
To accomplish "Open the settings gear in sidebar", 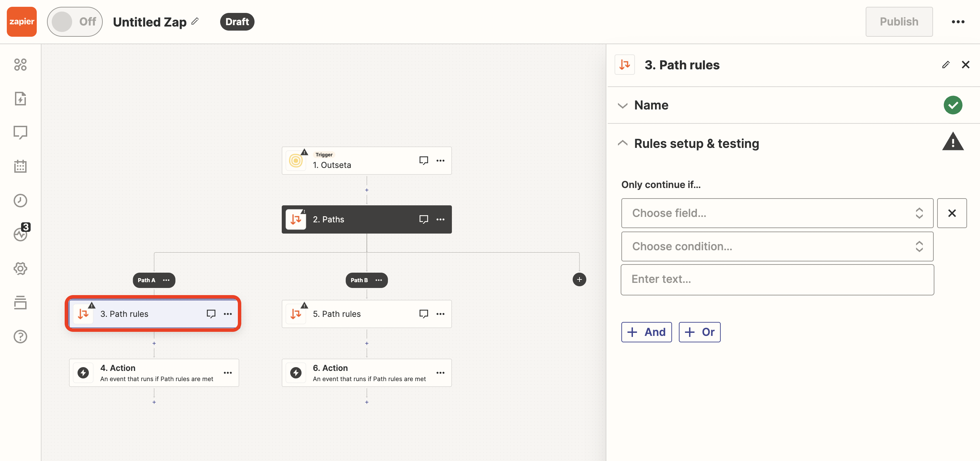I will click(20, 268).
